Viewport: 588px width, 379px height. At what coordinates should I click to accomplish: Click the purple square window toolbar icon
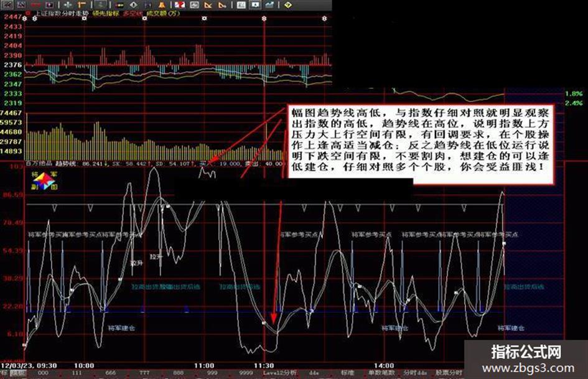(49, 5)
